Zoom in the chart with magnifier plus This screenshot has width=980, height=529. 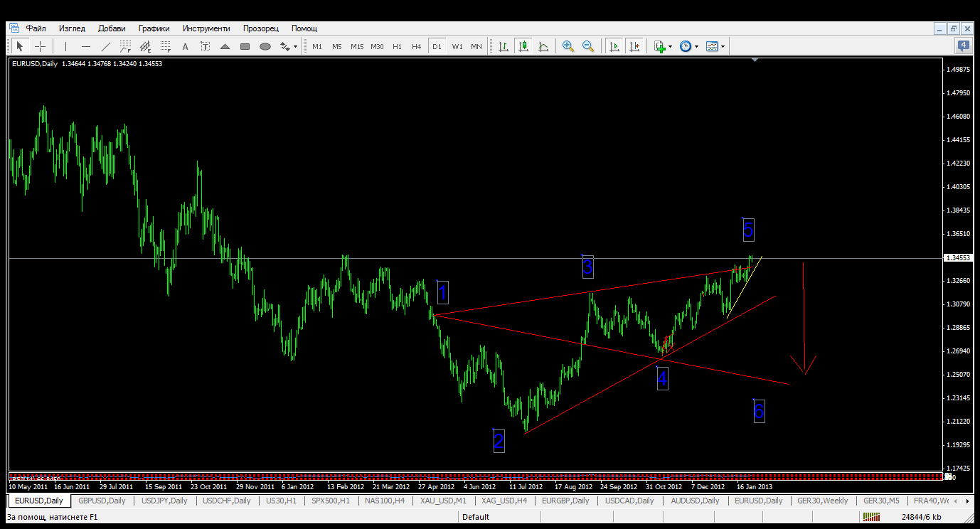[x=568, y=46]
